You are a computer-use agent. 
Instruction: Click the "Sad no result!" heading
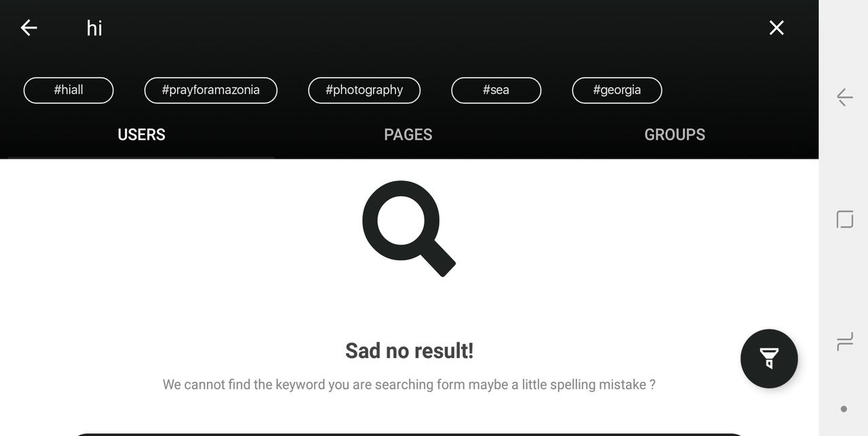tap(410, 351)
